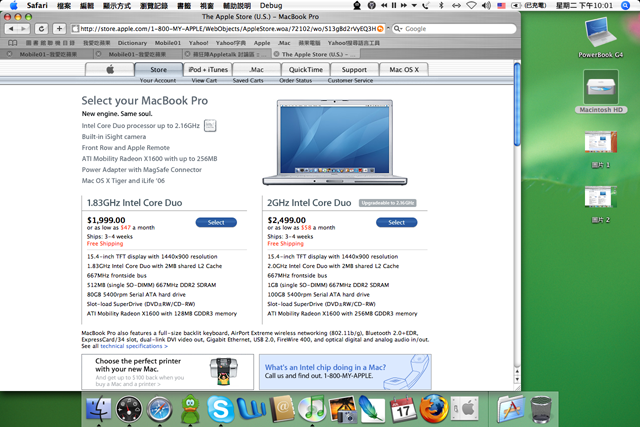Open the Apple menu
This screenshot has width=640, height=427.
coord(13,5)
